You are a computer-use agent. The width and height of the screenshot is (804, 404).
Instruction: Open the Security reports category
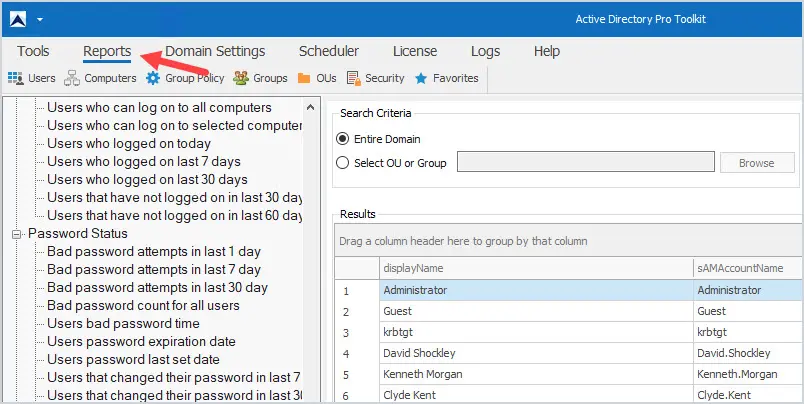coord(375,78)
